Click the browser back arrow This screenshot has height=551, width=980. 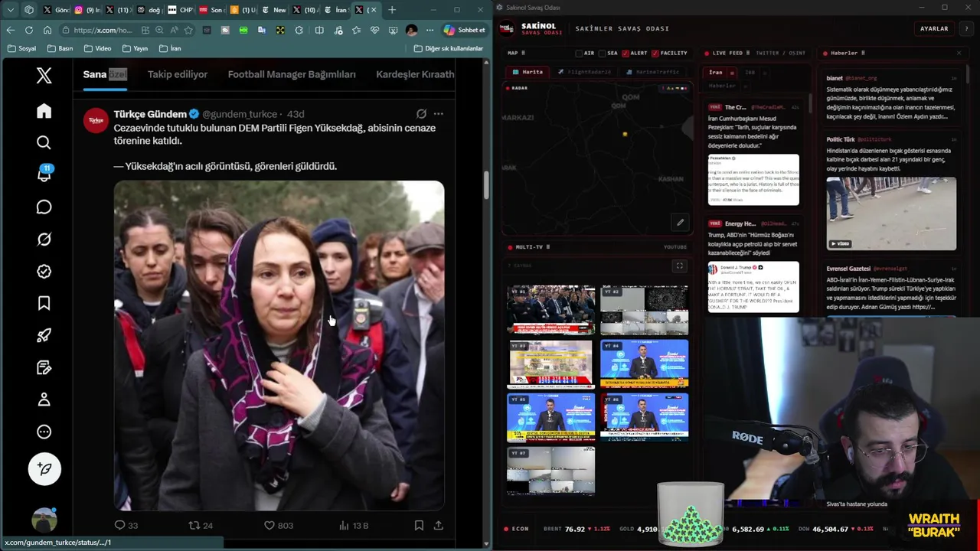10,30
